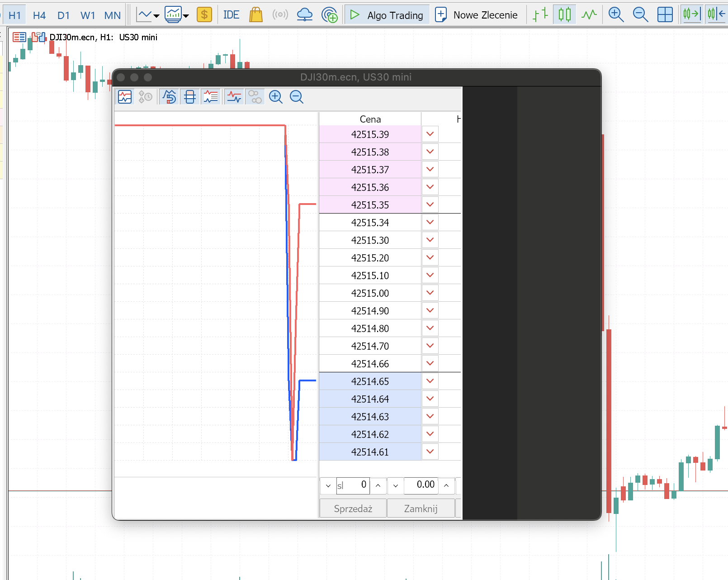Click red arrow next to price 42515.39
Screen dimensions: 728x580
tap(430, 134)
